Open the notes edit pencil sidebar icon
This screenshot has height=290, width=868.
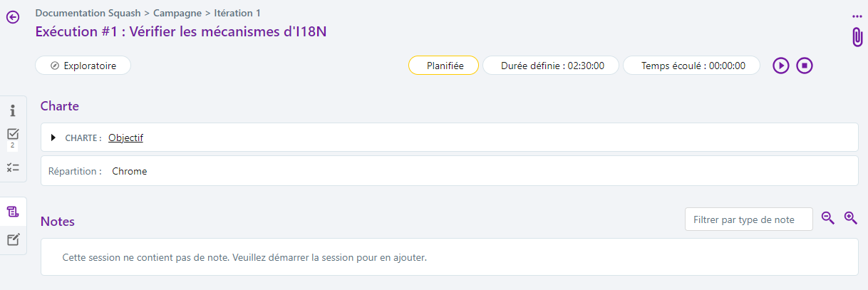click(13, 239)
